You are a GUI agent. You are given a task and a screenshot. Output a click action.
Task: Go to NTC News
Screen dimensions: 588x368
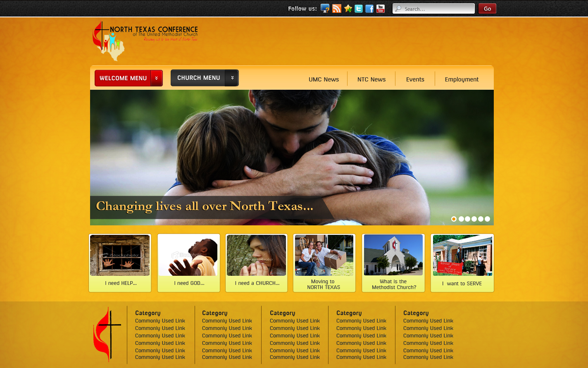[371, 79]
